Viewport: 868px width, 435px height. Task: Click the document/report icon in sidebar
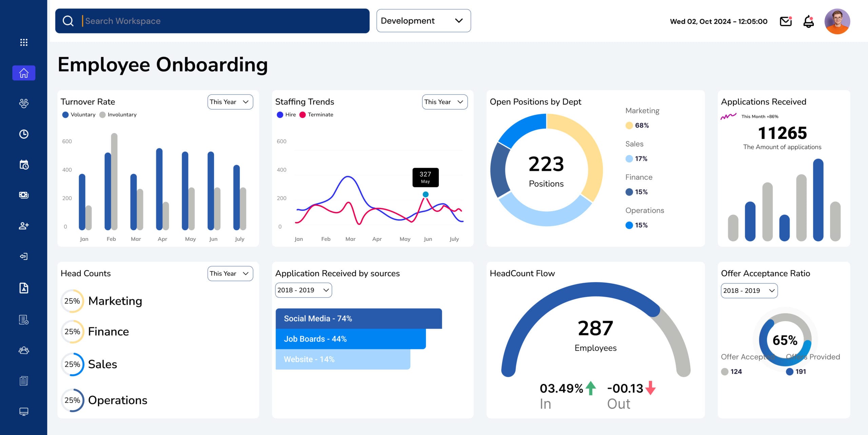(x=23, y=381)
